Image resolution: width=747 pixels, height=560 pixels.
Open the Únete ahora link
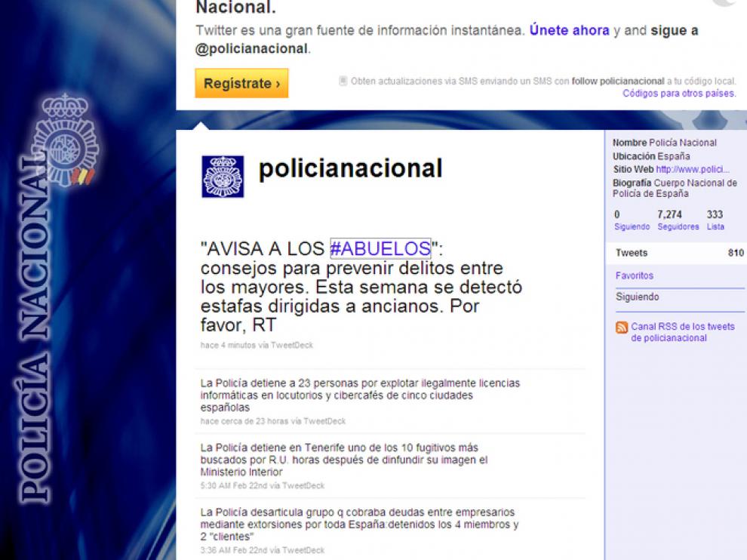569,30
